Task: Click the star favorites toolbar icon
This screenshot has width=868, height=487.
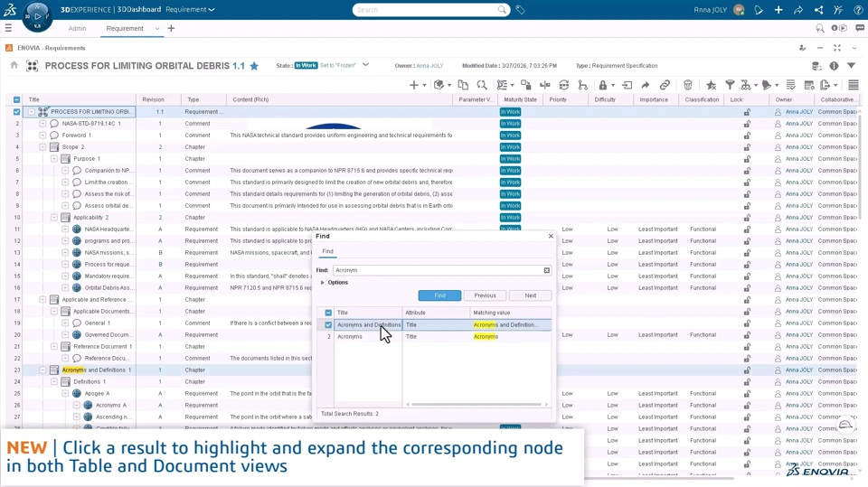Action: pos(711,85)
